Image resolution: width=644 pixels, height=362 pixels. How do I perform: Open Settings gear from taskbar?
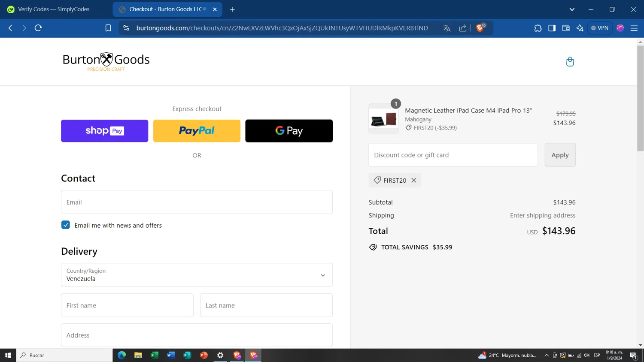point(220,355)
